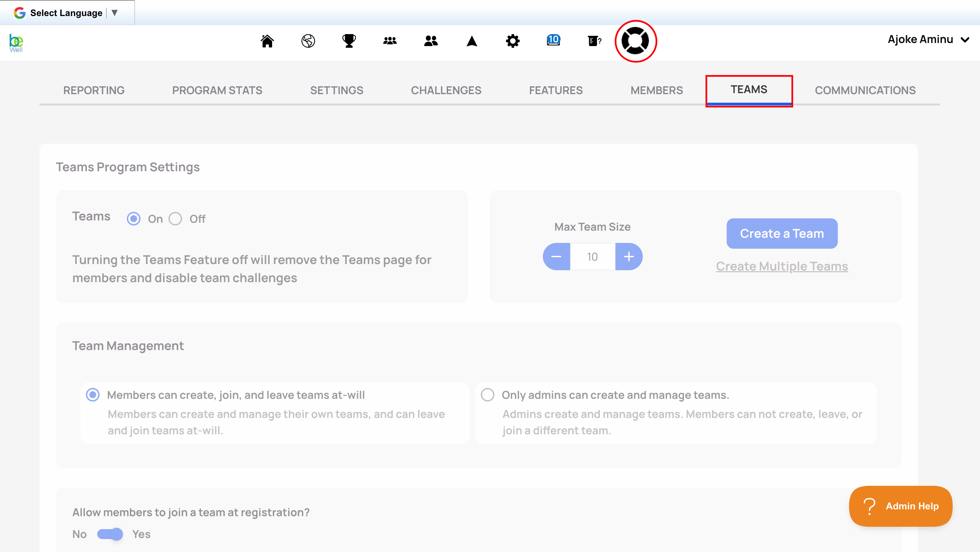Open the Challenges tab
980x552 pixels.
pyautogui.click(x=446, y=90)
